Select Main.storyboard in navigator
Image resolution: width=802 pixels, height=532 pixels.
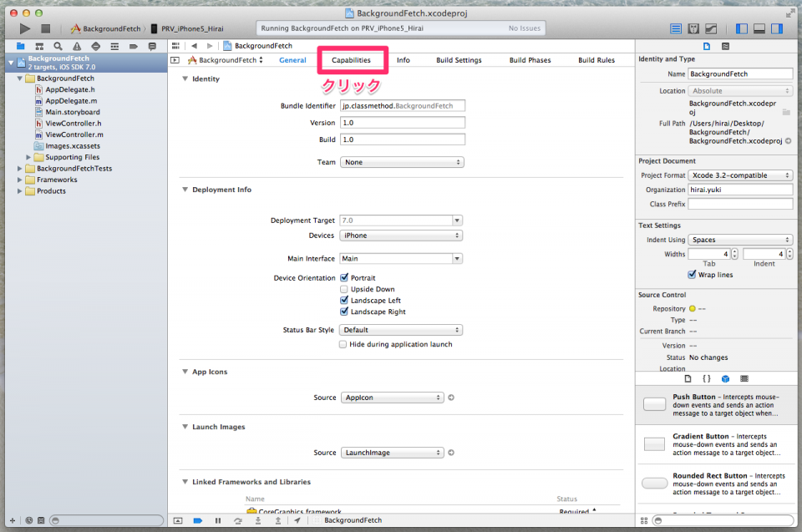(73, 112)
